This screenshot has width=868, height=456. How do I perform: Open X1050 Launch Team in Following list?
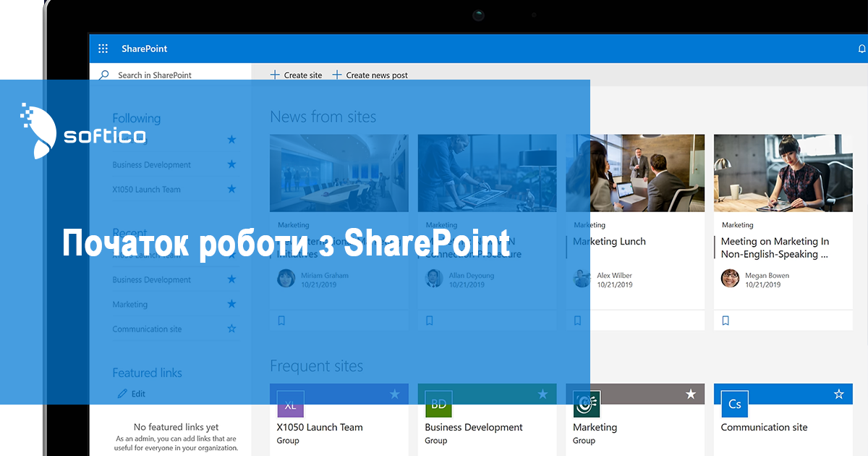[x=147, y=190]
